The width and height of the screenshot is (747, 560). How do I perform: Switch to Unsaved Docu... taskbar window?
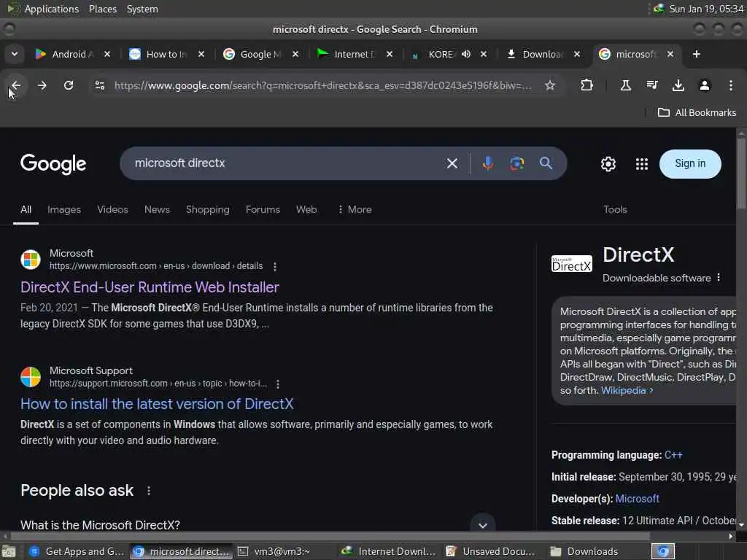[492, 551]
